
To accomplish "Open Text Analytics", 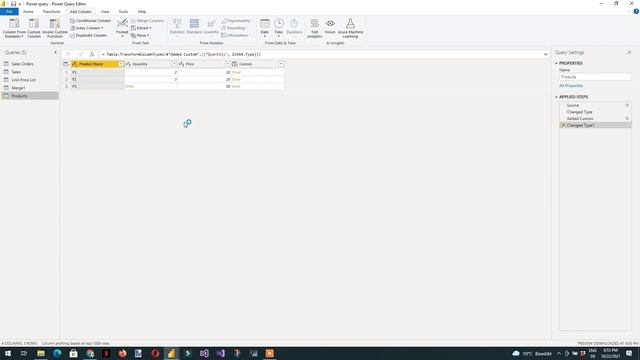I will point(314,28).
